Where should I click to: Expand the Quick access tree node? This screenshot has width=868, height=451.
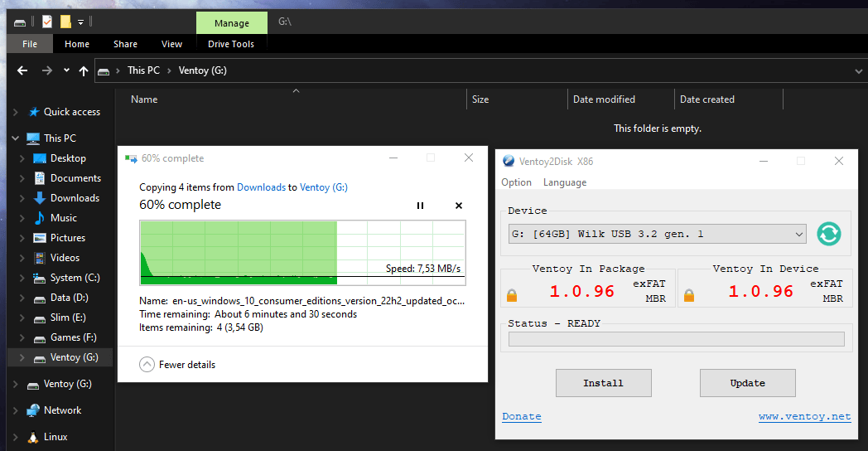coord(16,112)
